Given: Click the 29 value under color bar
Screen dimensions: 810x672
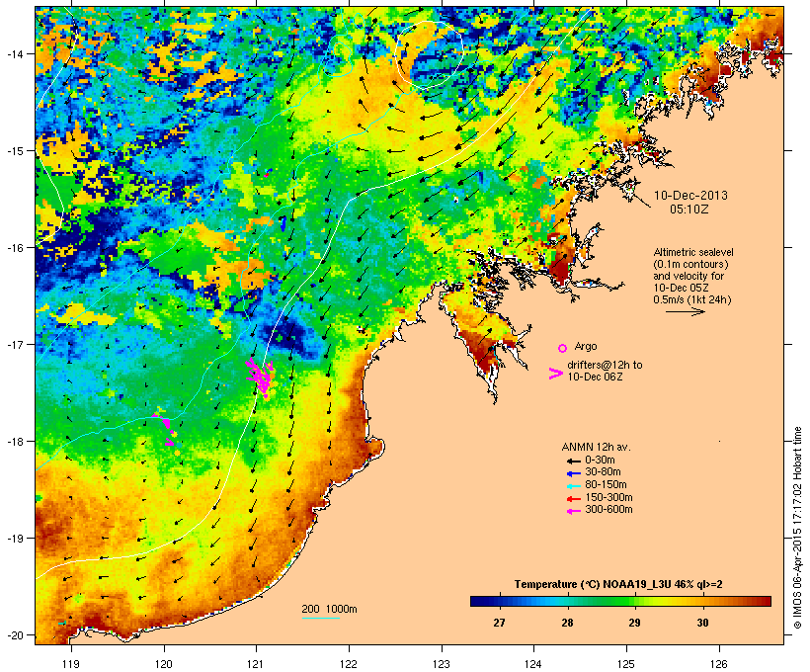Looking at the screenshot, I should [x=634, y=623].
